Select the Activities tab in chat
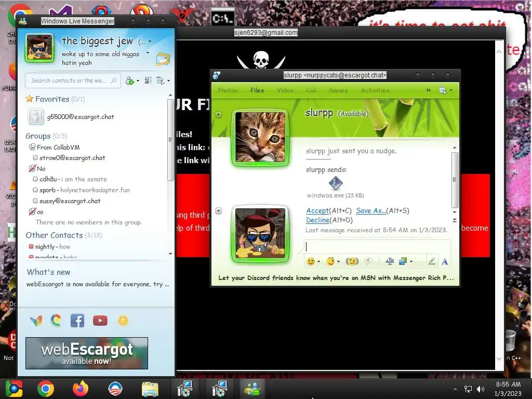This screenshot has width=532, height=399. tap(375, 90)
